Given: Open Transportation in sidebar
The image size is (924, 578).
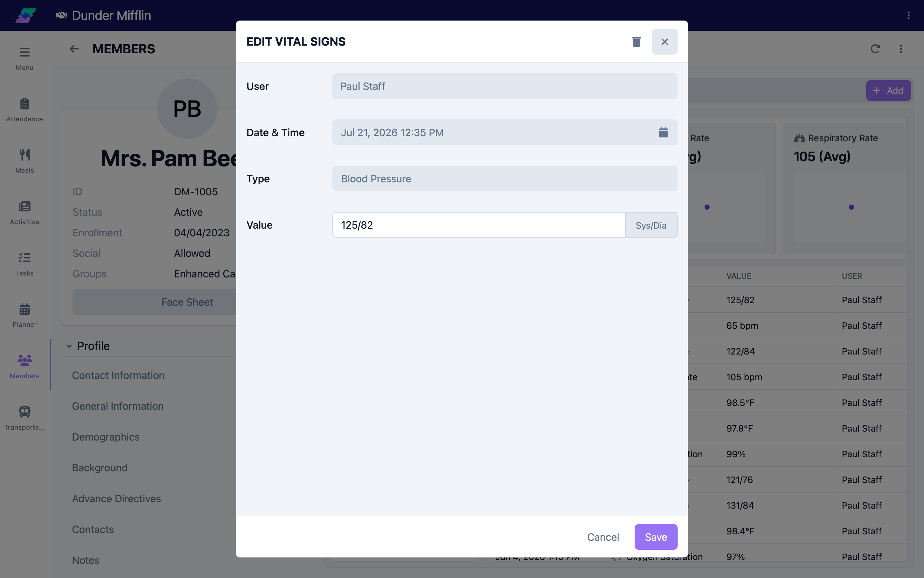Looking at the screenshot, I should (24, 418).
